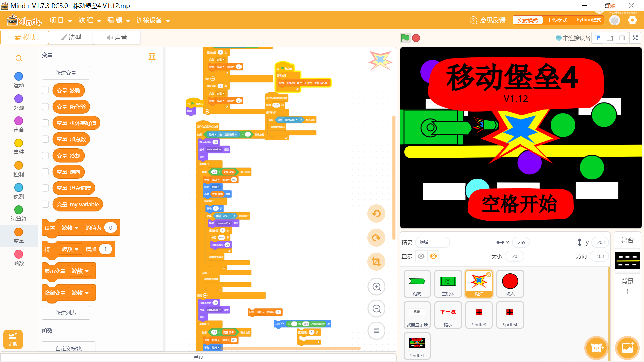Reset workspace zoom with equals button

point(376,331)
